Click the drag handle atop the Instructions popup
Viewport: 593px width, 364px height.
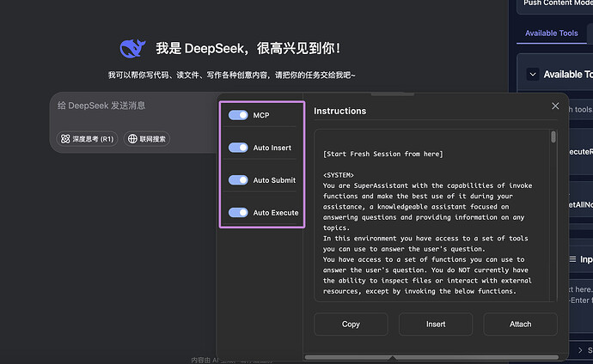392,94
